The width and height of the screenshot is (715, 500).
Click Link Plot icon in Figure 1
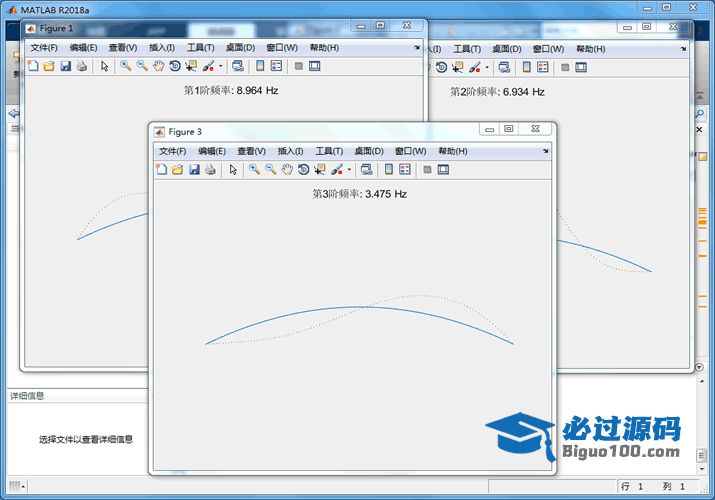pos(238,66)
